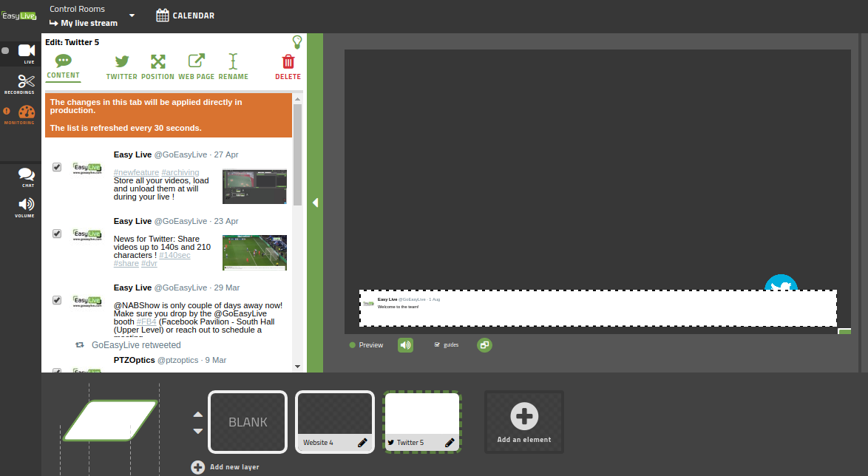868x476 pixels.
Task: Open the Control Rooms dropdown arrow
Action: coord(132,16)
